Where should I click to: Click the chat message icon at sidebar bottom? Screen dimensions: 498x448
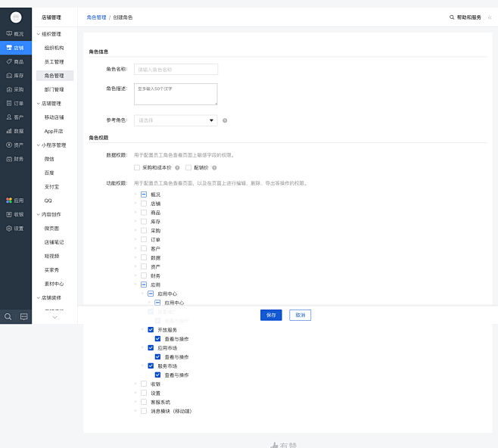[x=23, y=316]
